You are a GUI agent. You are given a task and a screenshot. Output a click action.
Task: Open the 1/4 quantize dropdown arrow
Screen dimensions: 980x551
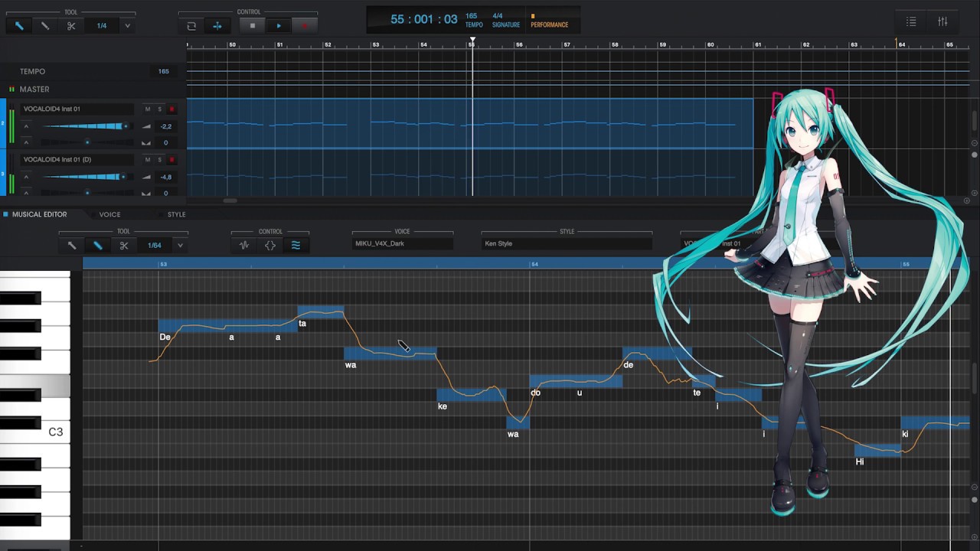coord(127,26)
